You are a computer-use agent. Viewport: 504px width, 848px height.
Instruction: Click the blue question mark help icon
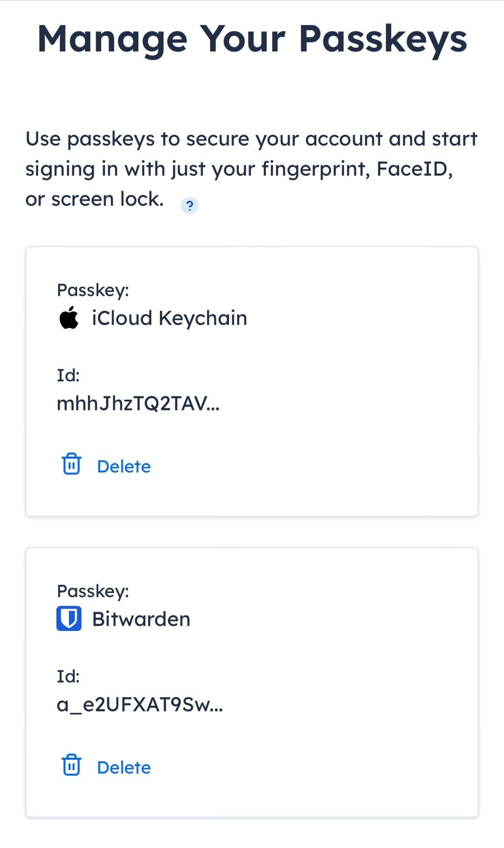(x=189, y=206)
